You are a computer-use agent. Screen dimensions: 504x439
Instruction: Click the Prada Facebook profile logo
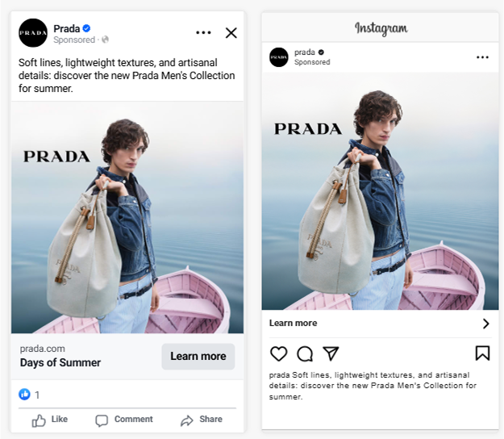[33, 33]
